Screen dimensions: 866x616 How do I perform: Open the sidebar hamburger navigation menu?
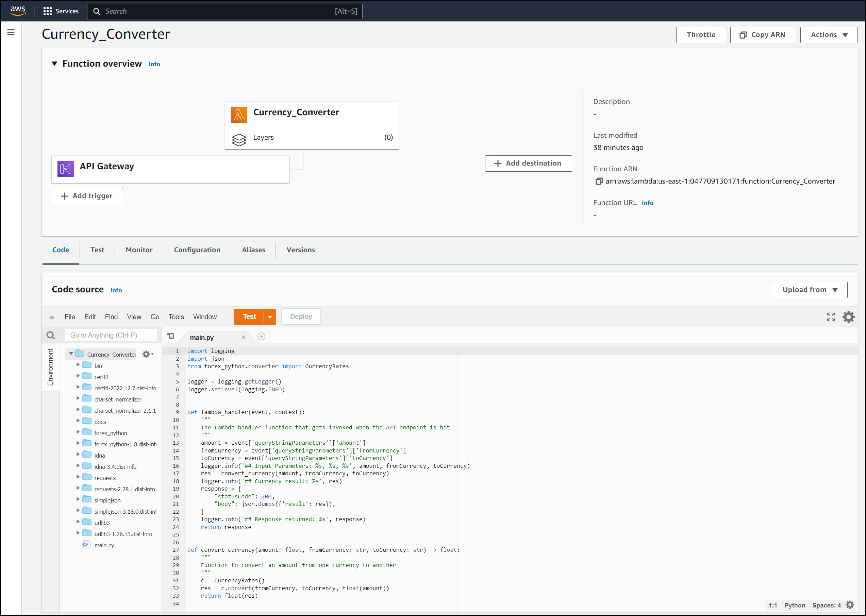(x=11, y=32)
